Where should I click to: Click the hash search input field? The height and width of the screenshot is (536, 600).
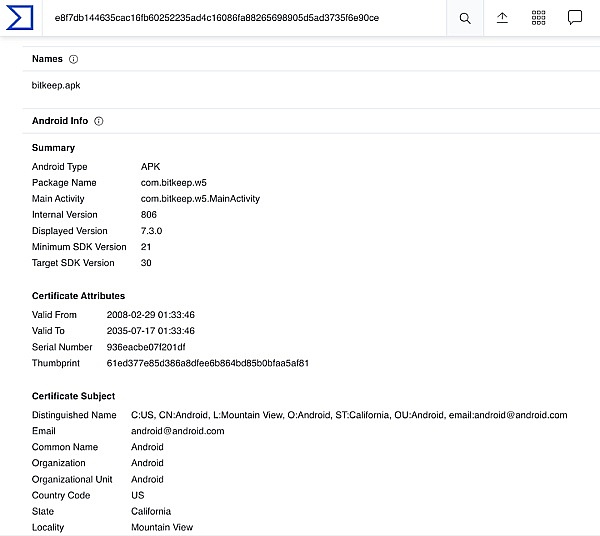(244, 18)
